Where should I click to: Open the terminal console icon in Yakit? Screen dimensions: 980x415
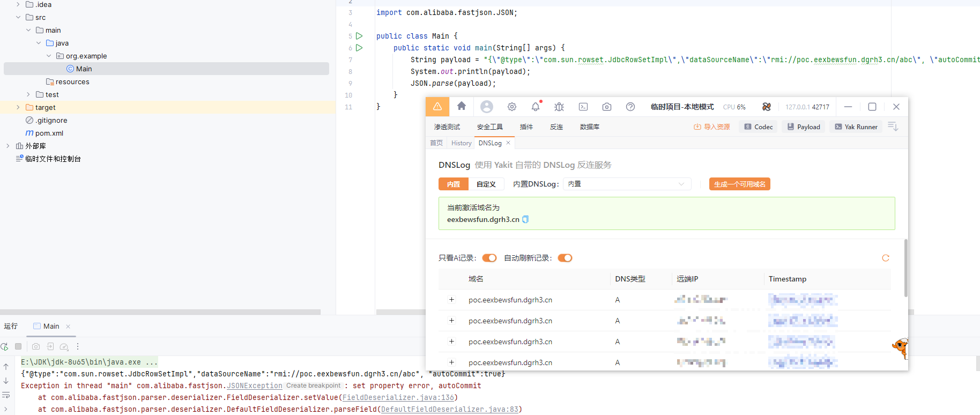(x=583, y=107)
